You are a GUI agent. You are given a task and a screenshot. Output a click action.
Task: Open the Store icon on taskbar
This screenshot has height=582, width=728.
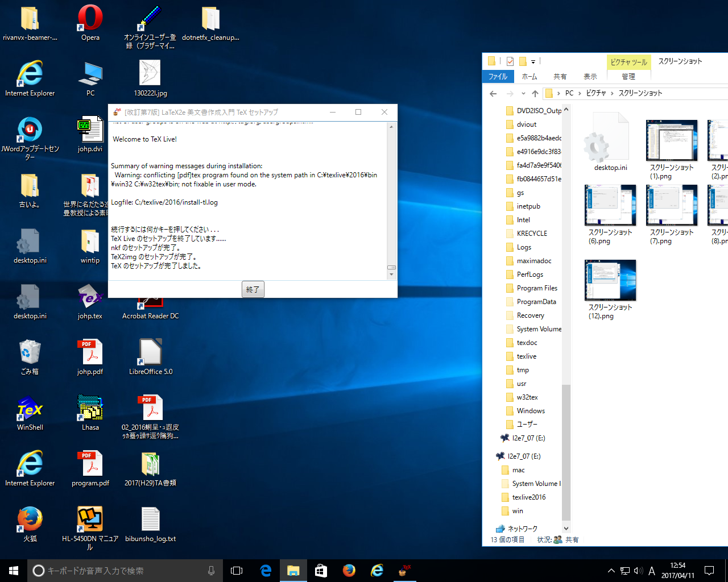[321, 571]
